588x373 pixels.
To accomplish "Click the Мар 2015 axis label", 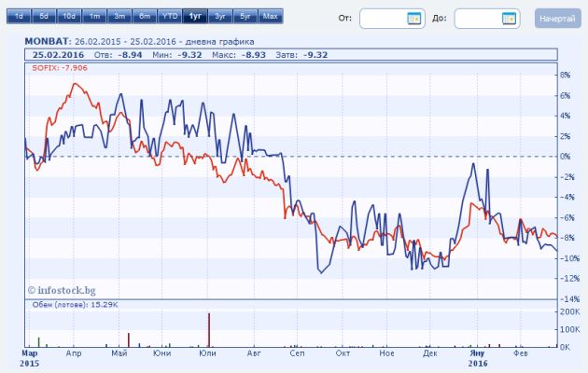I will pos(30,358).
